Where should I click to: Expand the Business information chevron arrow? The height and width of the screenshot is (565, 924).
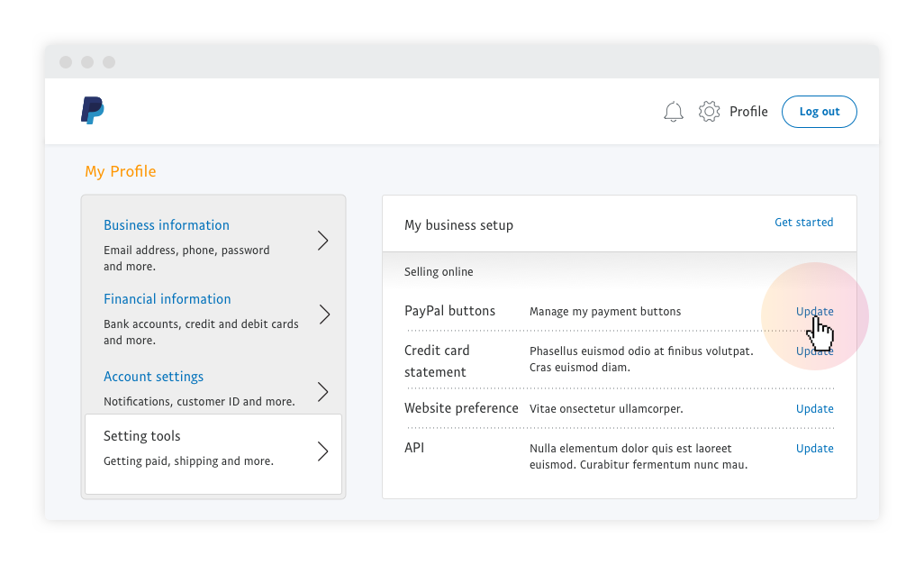(x=323, y=241)
